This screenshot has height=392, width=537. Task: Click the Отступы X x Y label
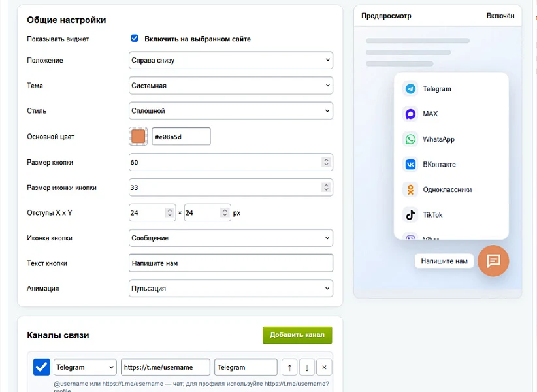click(x=49, y=212)
